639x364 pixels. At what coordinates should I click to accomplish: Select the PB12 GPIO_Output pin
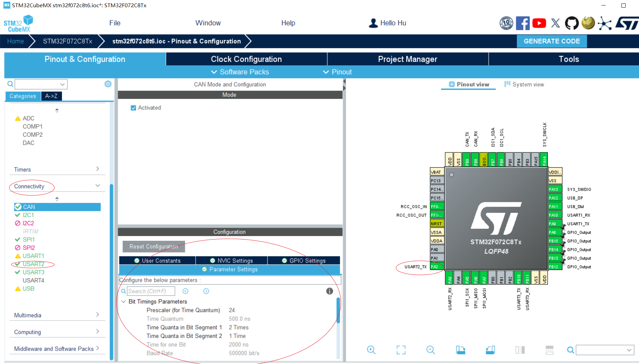click(x=555, y=267)
